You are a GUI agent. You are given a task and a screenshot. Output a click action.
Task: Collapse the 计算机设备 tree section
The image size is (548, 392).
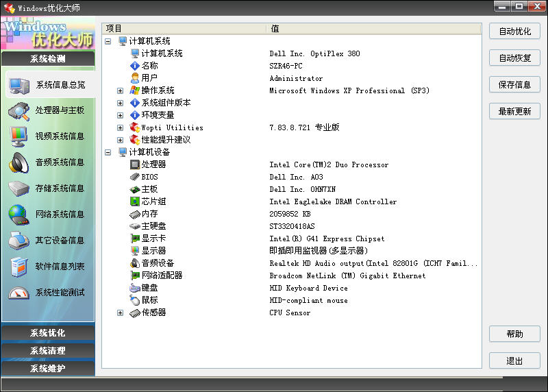(108, 152)
